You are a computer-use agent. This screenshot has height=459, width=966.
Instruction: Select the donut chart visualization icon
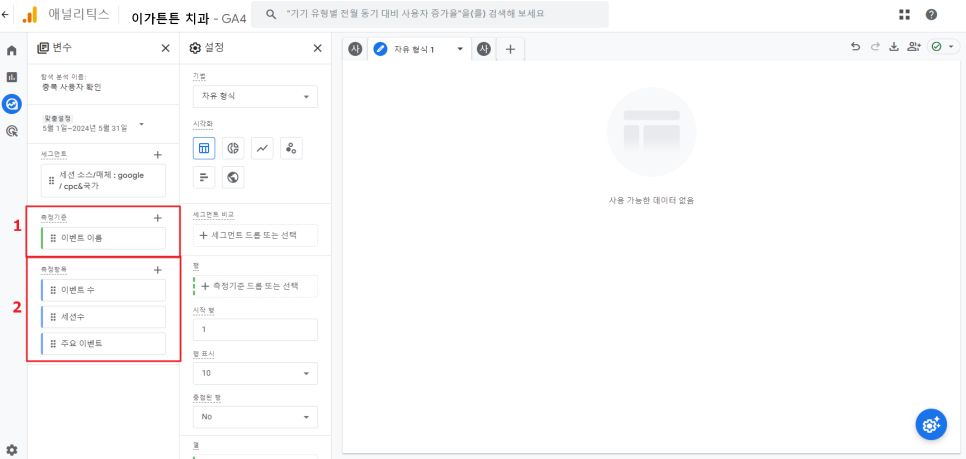coord(233,148)
